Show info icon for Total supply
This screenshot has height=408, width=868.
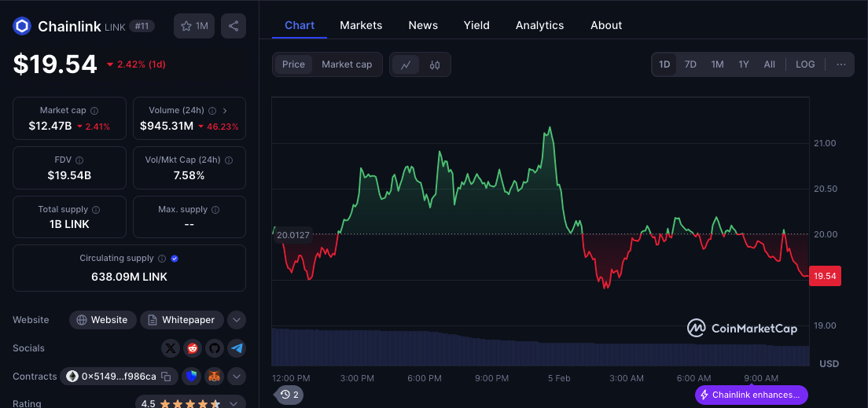[x=96, y=210]
